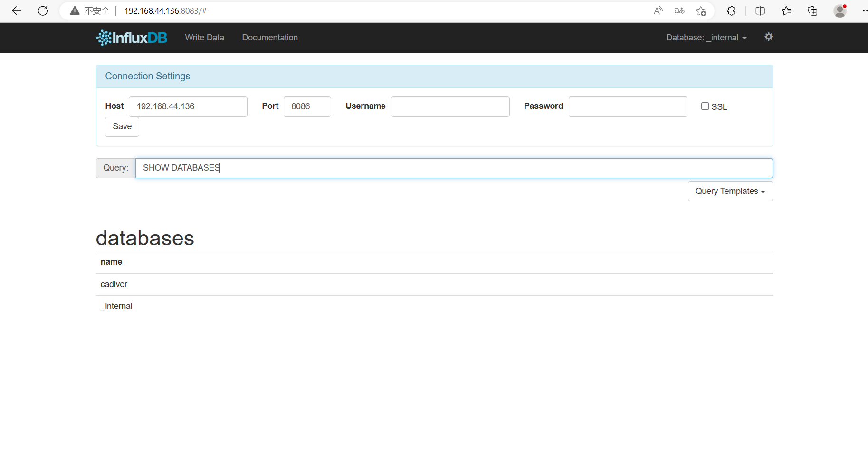This screenshot has width=868, height=453.
Task: Toggle split screen view icon
Action: [760, 11]
